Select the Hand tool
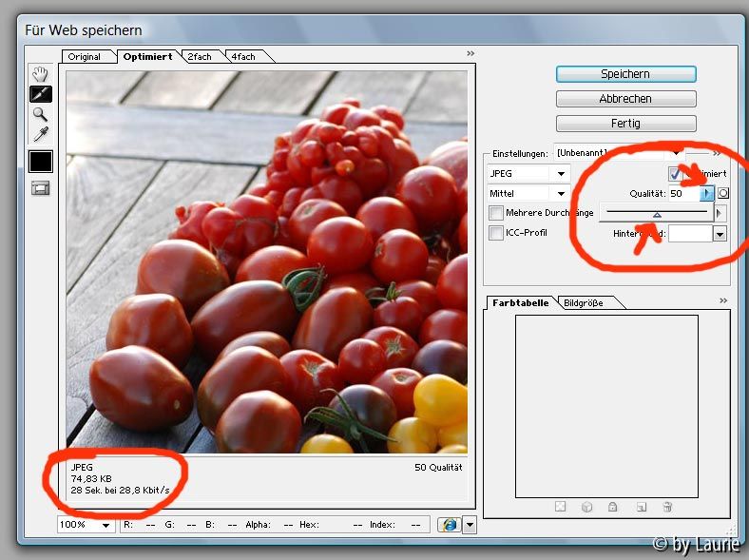The image size is (749, 560). click(x=40, y=73)
